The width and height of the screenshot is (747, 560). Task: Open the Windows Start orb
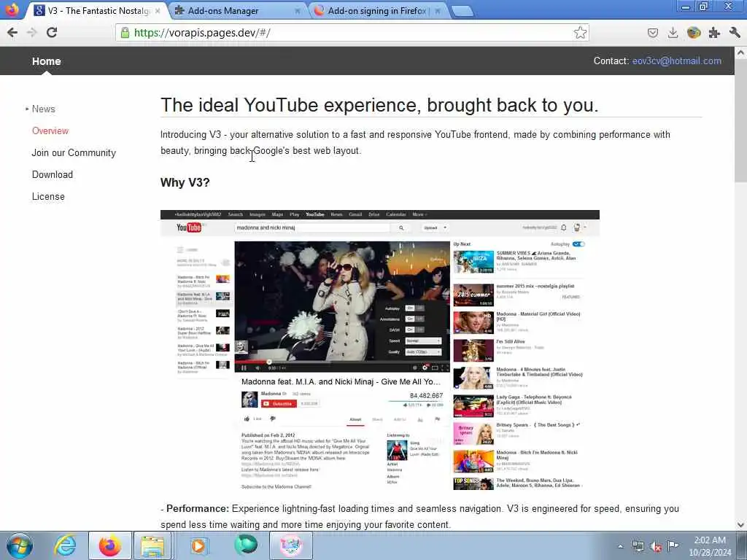pyautogui.click(x=20, y=545)
